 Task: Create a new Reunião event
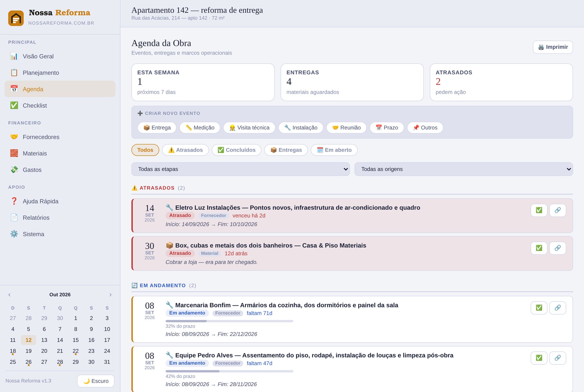[x=347, y=128]
